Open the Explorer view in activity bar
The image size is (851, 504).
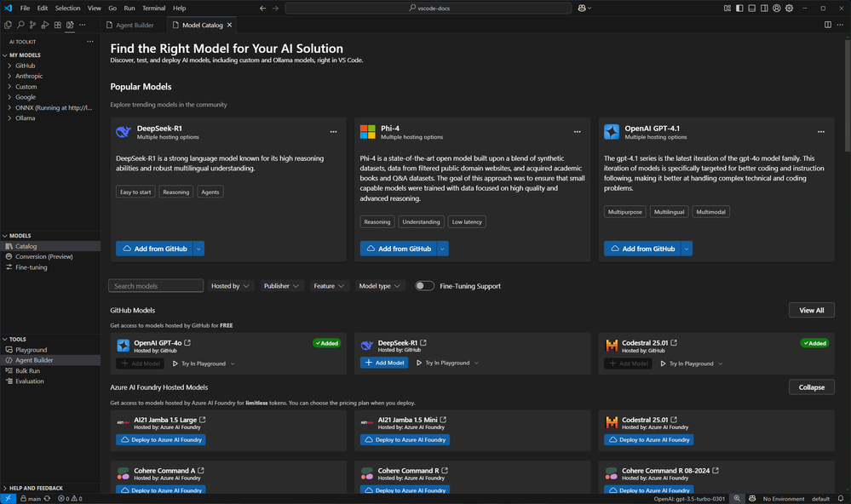click(x=8, y=26)
